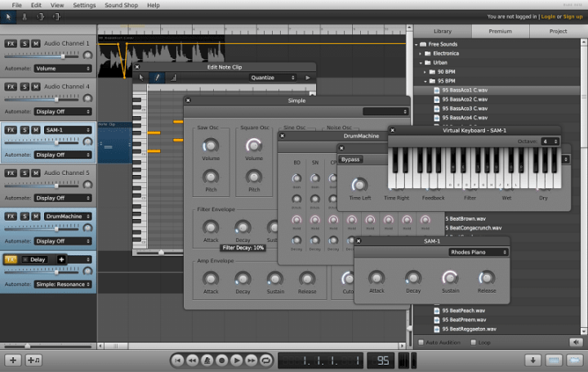Open the Quantize dropdown in note editor
This screenshot has width=588, height=372.
tap(273, 78)
